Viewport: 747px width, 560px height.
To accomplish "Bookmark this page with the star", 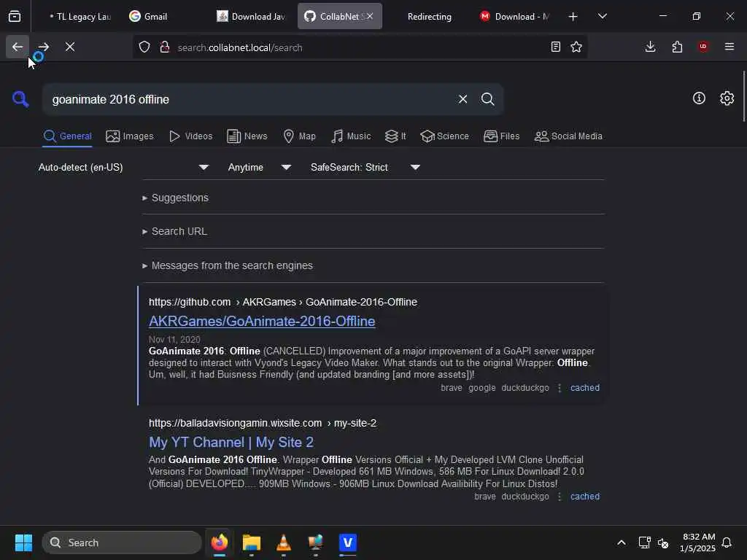I will (x=576, y=47).
